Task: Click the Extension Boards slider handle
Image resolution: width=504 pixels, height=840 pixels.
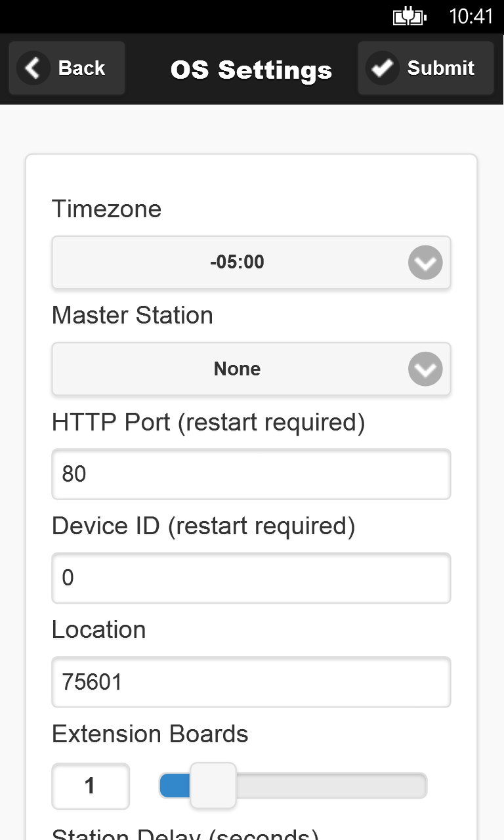Action: pos(213,786)
